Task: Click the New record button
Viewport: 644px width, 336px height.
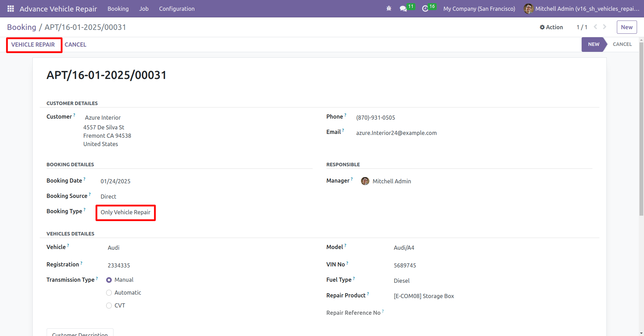Action: (x=627, y=27)
